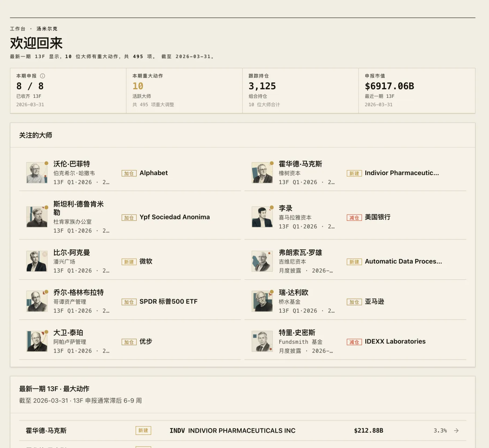Open the 大卫·泰珀 name link
This screenshot has height=448, width=489.
click(68, 333)
